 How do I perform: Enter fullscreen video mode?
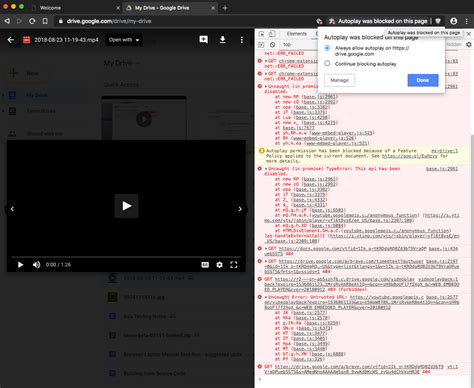(x=234, y=265)
